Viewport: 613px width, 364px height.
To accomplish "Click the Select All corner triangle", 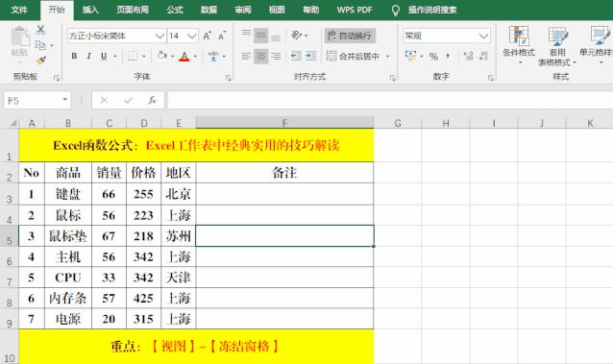I will click(x=12, y=123).
